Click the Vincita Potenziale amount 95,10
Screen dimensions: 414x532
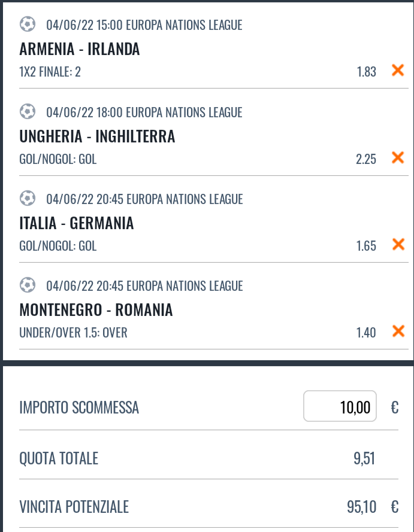361,507
